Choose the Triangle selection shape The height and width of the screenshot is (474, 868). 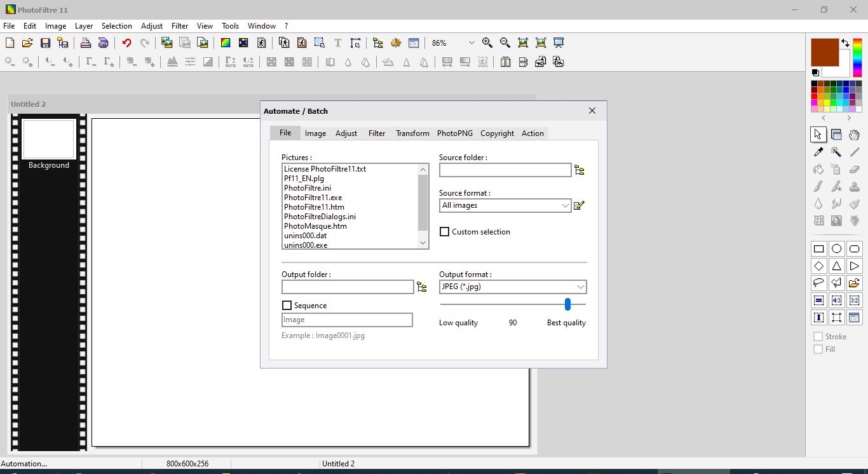[x=836, y=266]
